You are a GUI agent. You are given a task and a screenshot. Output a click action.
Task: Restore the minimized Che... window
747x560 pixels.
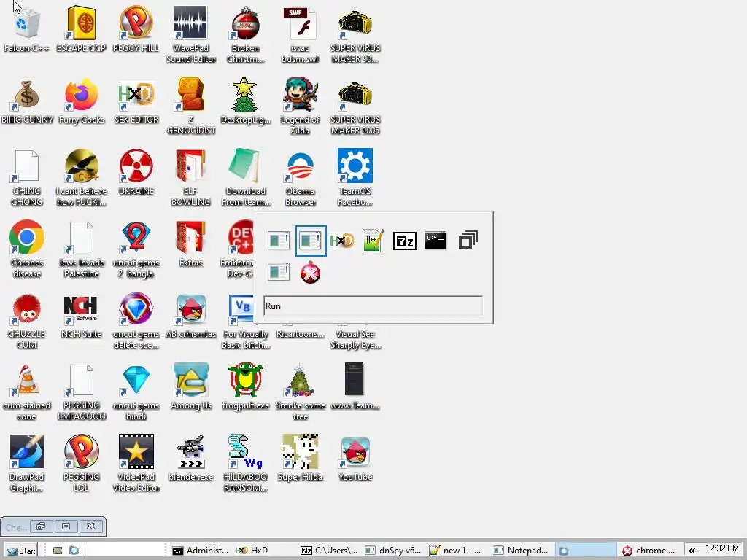tap(41, 526)
